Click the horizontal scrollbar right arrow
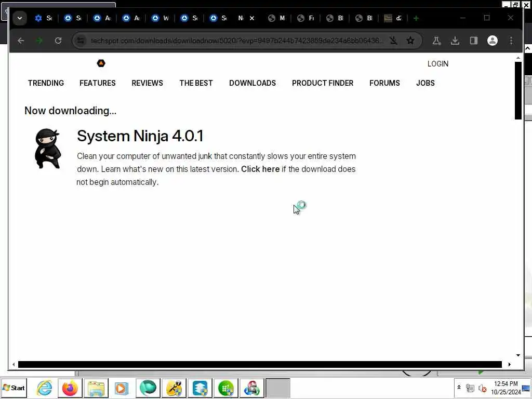 509,364
